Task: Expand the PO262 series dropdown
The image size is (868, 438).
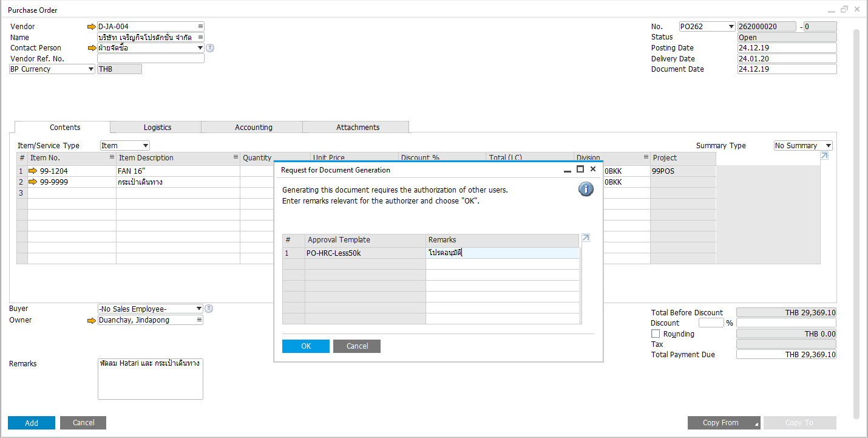Action: point(731,27)
